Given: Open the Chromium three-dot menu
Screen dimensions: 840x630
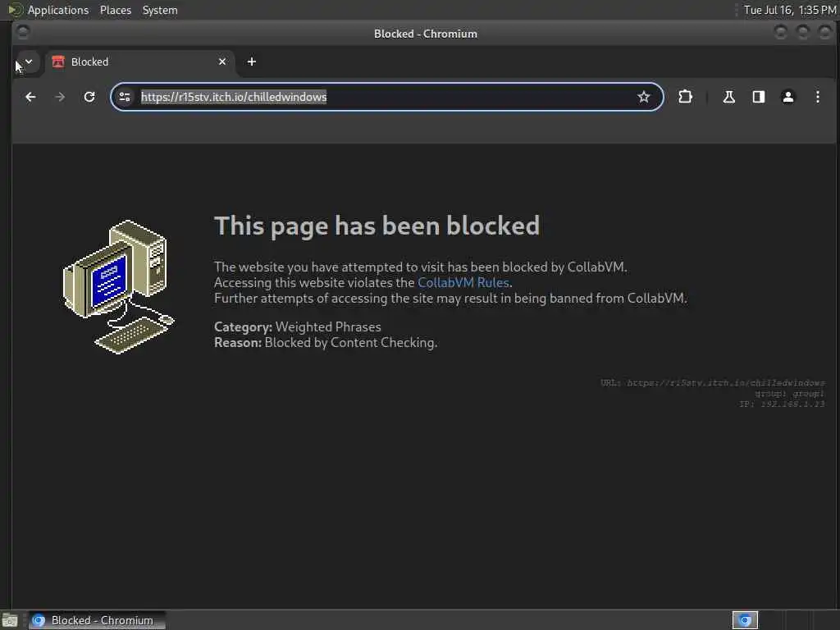Looking at the screenshot, I should click(x=818, y=97).
